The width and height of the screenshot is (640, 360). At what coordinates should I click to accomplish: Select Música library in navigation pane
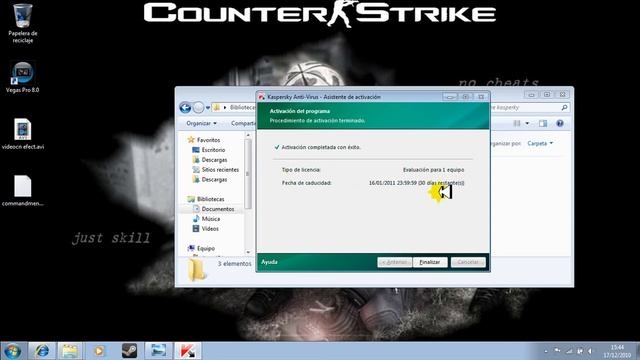[x=206, y=219]
